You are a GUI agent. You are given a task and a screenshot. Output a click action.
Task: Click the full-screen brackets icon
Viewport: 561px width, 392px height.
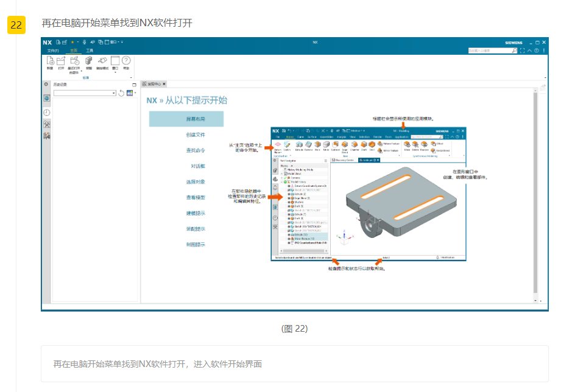coord(523,51)
